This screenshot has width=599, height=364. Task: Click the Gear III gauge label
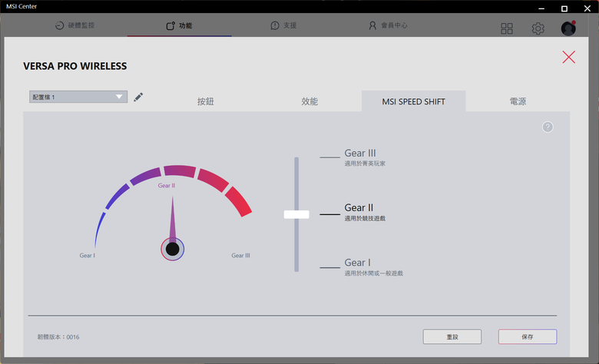(240, 256)
